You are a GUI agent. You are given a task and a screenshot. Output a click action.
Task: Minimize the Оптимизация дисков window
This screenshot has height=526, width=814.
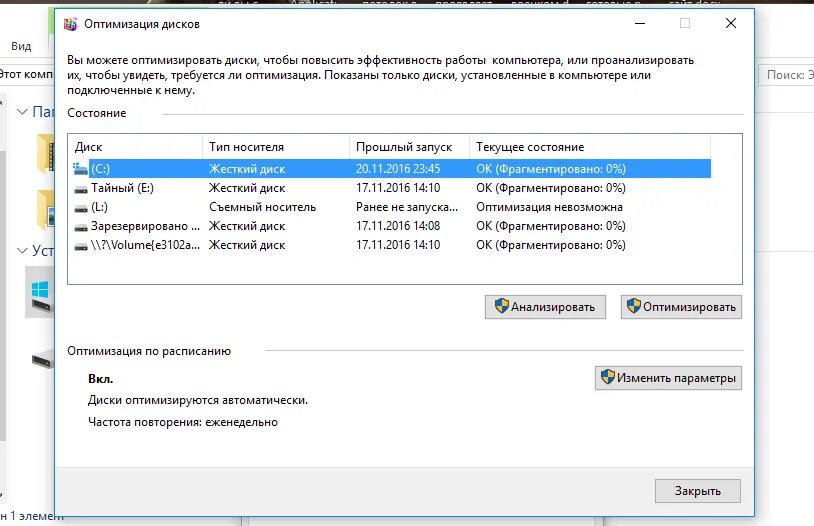(x=640, y=23)
